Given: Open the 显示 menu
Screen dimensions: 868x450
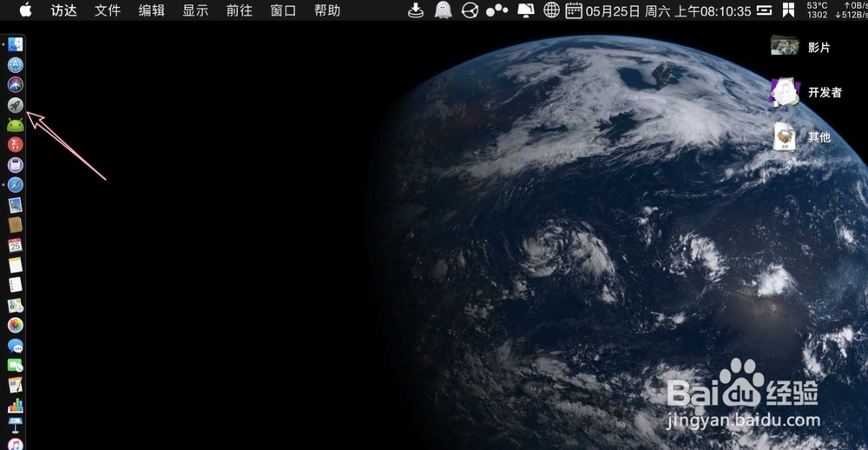Looking at the screenshot, I should pos(195,10).
